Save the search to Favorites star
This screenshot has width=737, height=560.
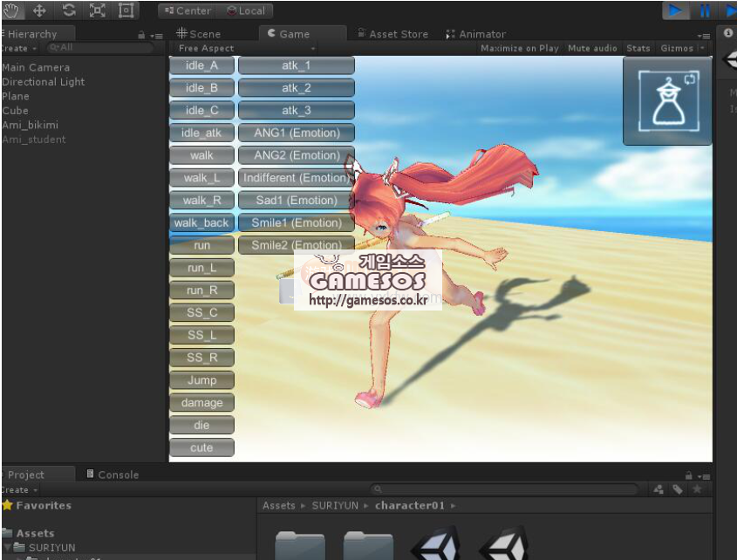click(x=697, y=489)
